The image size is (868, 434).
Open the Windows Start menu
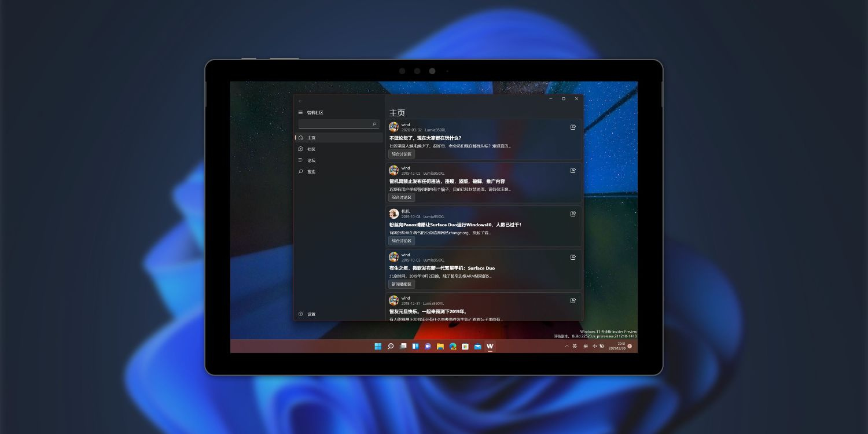point(378,346)
